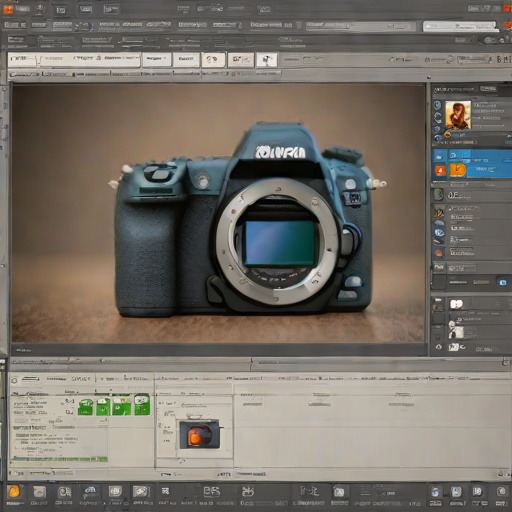Click the small blue button in the right panel
The height and width of the screenshot is (512, 512).
tap(502, 283)
